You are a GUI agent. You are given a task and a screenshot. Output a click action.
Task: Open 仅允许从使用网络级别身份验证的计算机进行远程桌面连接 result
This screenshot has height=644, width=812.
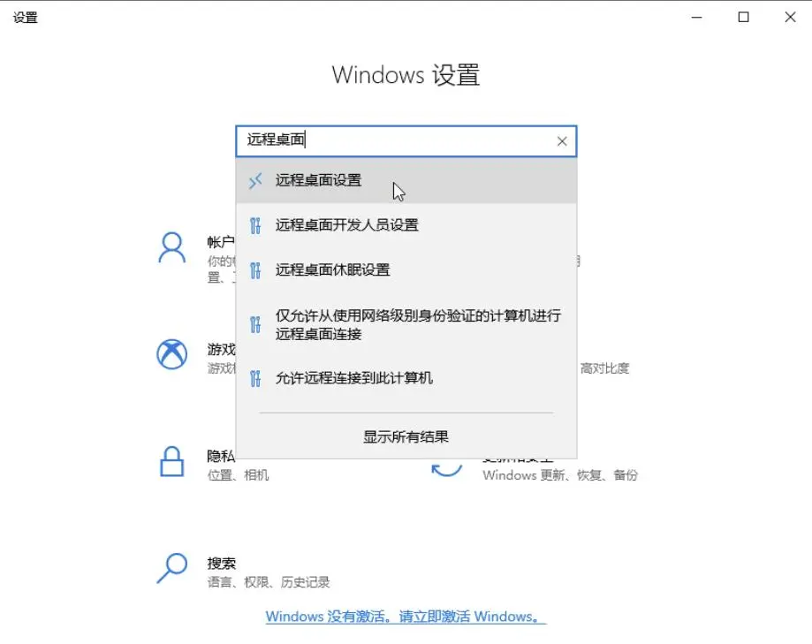(x=406, y=324)
